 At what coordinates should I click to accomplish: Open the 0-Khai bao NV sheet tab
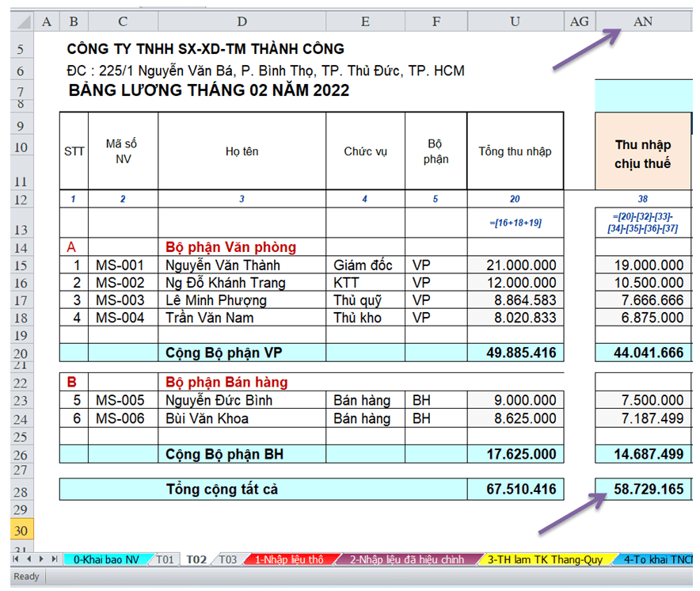(x=105, y=559)
